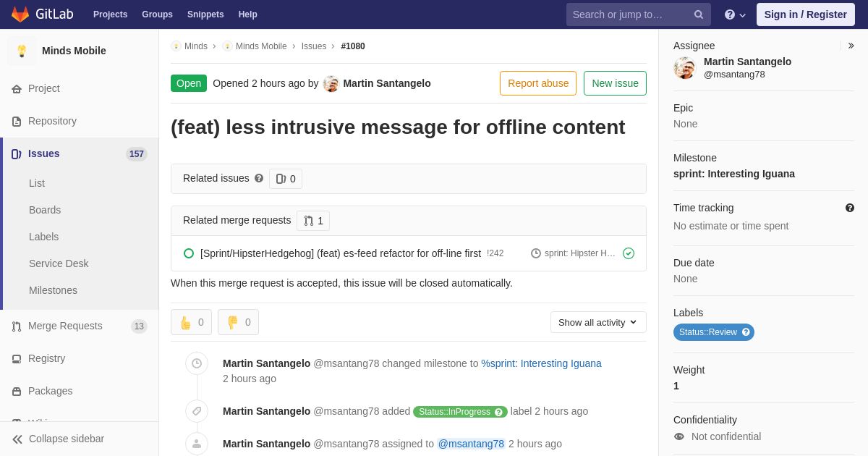The image size is (868, 456).
Task: Click author name Martin Santangelo in header
Action: (387, 83)
